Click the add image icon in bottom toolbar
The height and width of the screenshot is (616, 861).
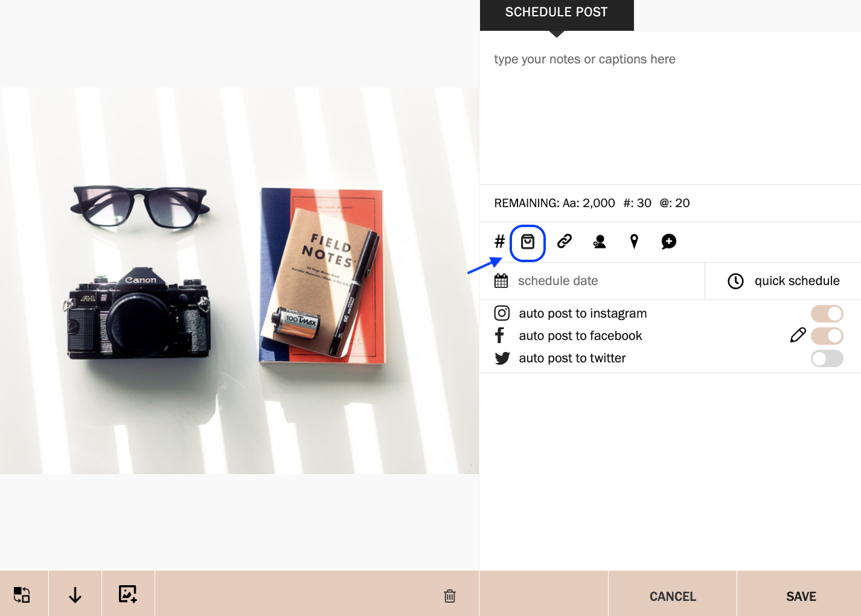(127, 594)
